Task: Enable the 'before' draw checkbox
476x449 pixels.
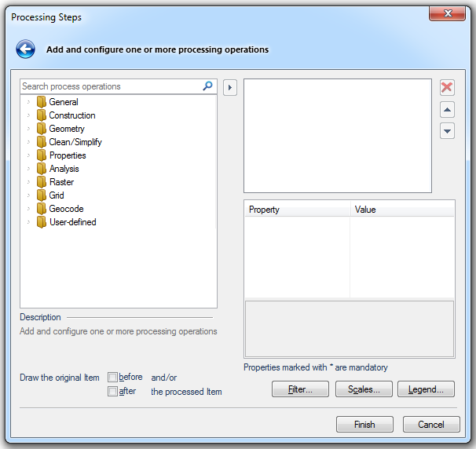Action: [x=113, y=378]
